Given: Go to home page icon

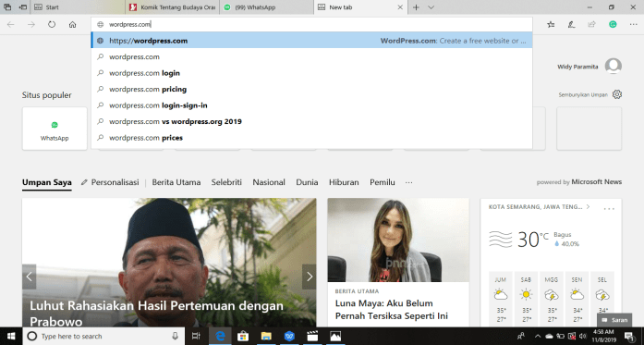Looking at the screenshot, I should [x=72, y=24].
